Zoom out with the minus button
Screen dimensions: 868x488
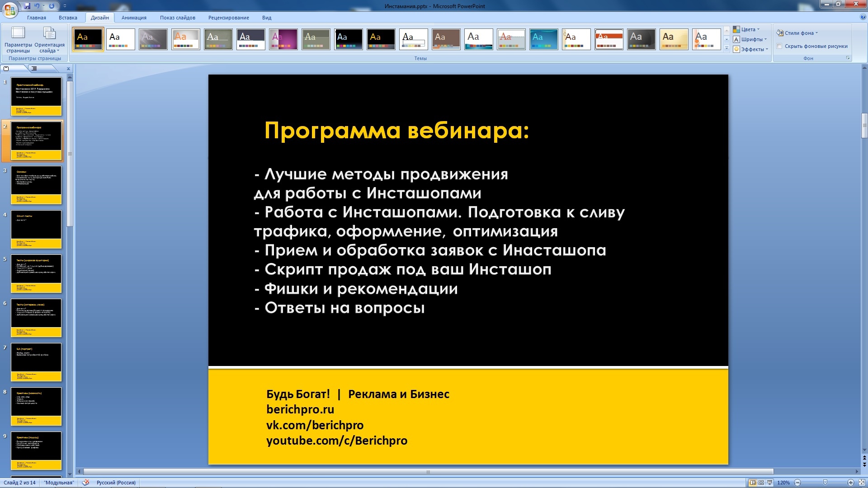coord(797,483)
